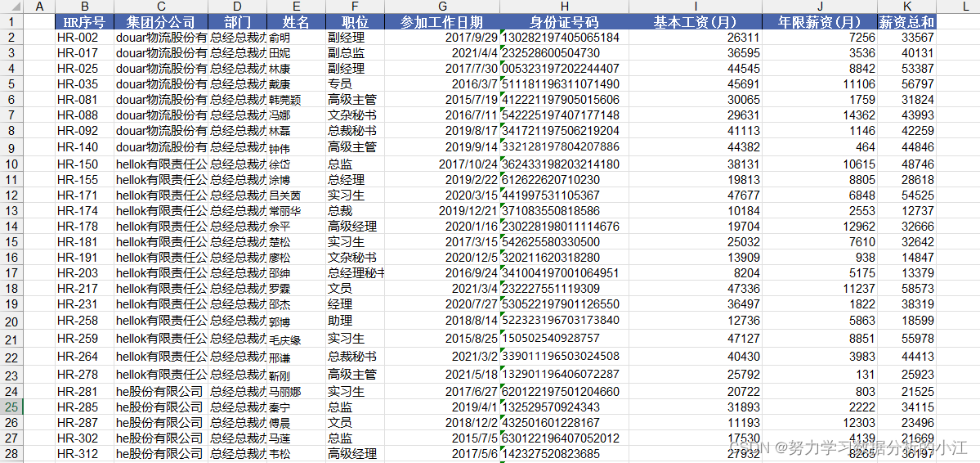The image size is (980, 463).
Task: Click the date cell 2019/12/21
Action: (442, 210)
